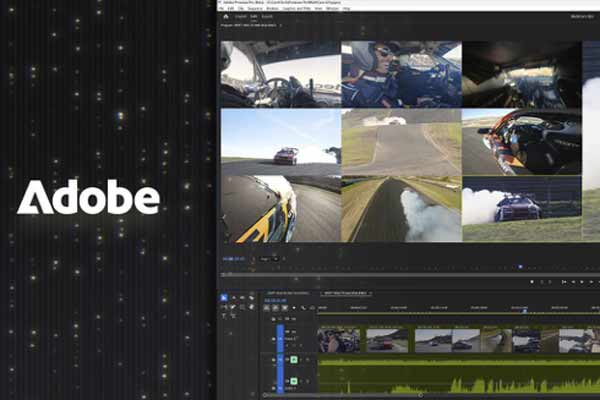Go to In point in Program monitor
600x400 pixels.
564,282
